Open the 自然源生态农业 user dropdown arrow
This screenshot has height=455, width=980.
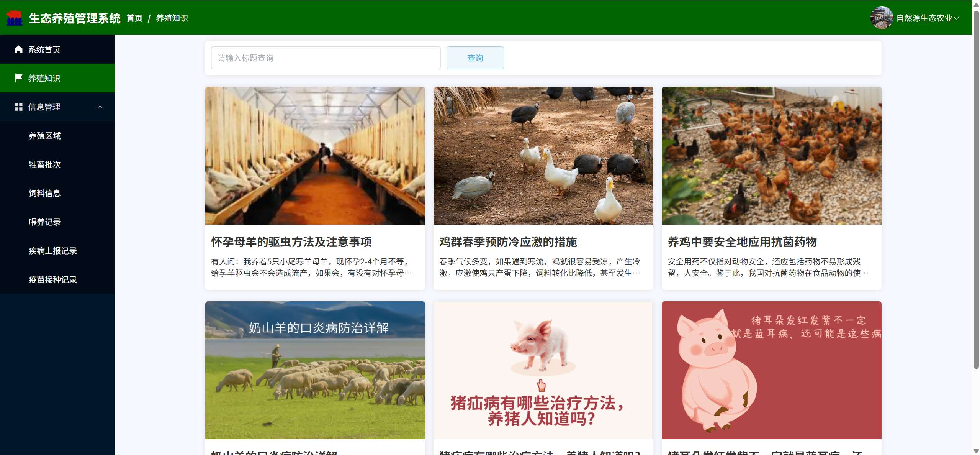tap(957, 18)
